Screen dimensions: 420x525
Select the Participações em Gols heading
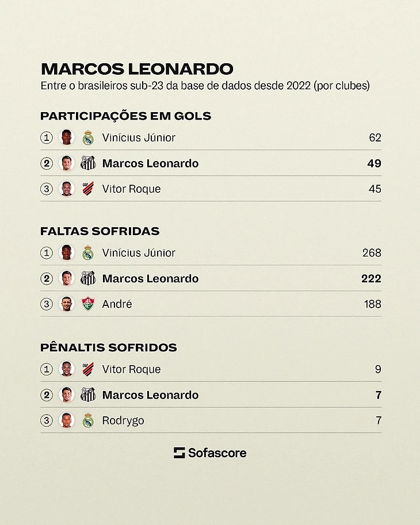pos(125,116)
